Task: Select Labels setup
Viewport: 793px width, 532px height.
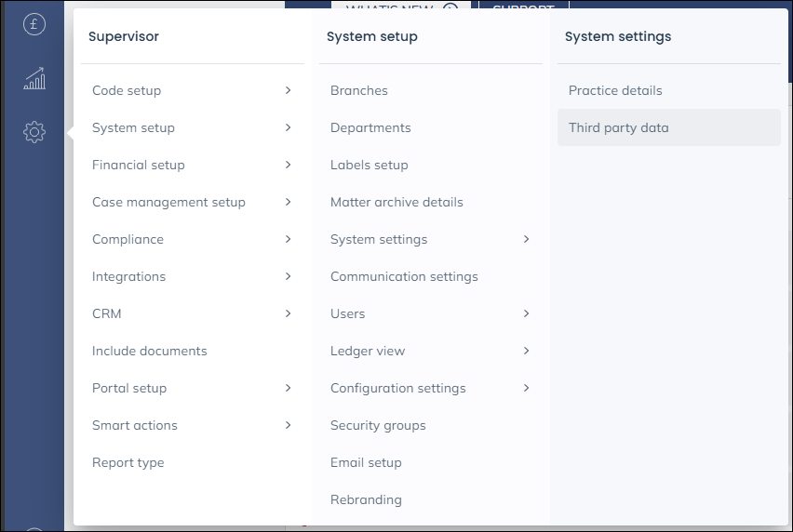Action: point(370,165)
